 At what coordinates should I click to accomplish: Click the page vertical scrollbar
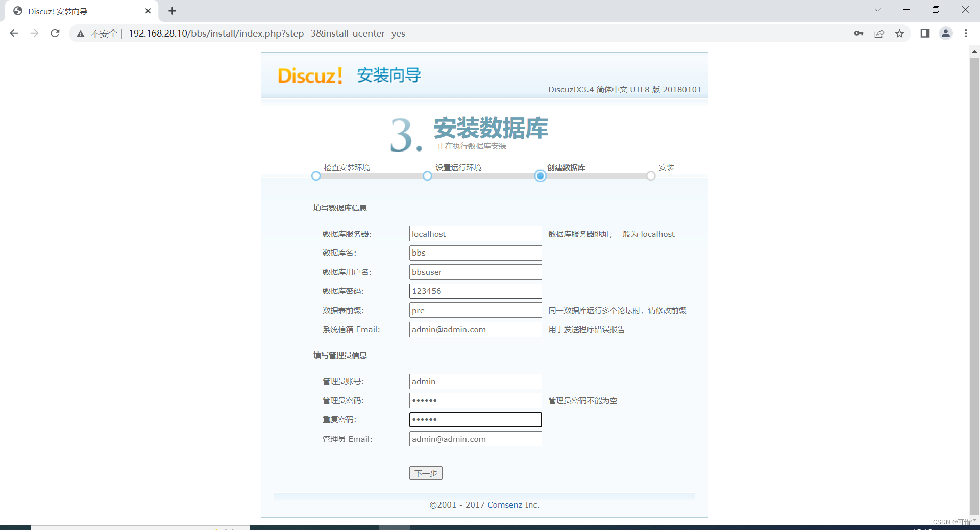click(974, 286)
